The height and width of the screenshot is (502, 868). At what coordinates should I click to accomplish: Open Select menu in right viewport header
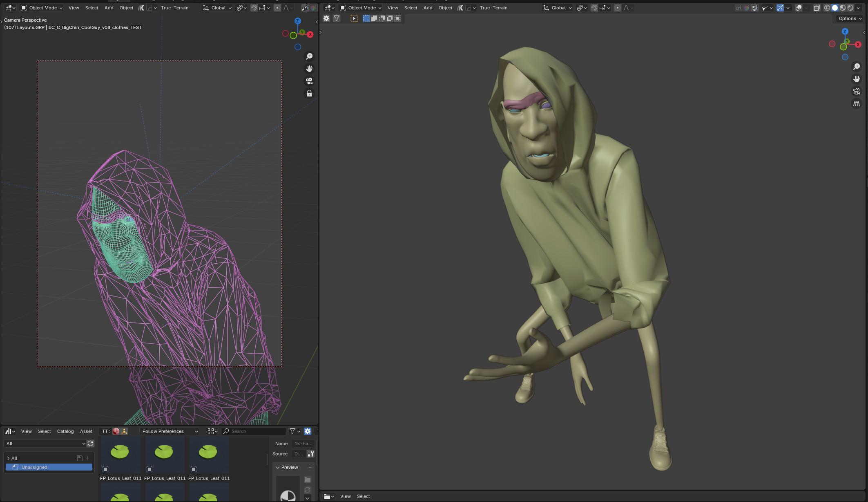411,8
